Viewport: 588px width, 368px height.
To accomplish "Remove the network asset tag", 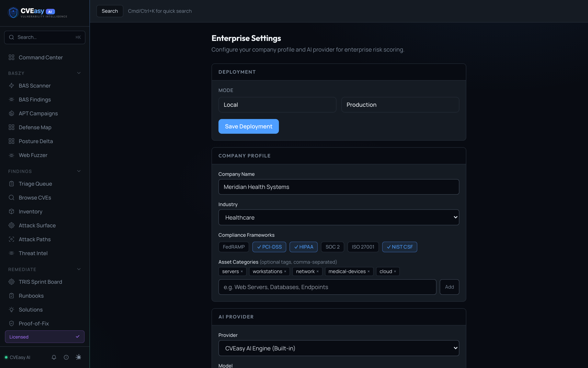I will tap(317, 271).
